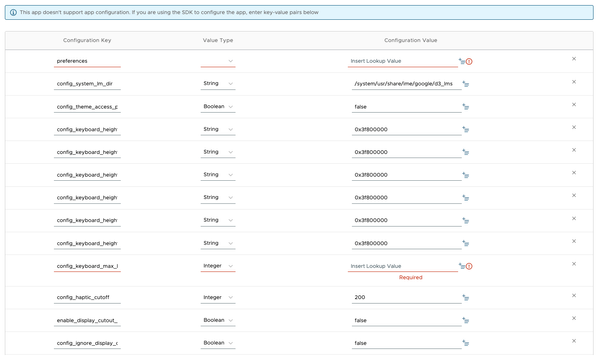This screenshot has width=600, height=363.
Task: Click the Configuration Key column header
Action: pyautogui.click(x=87, y=40)
